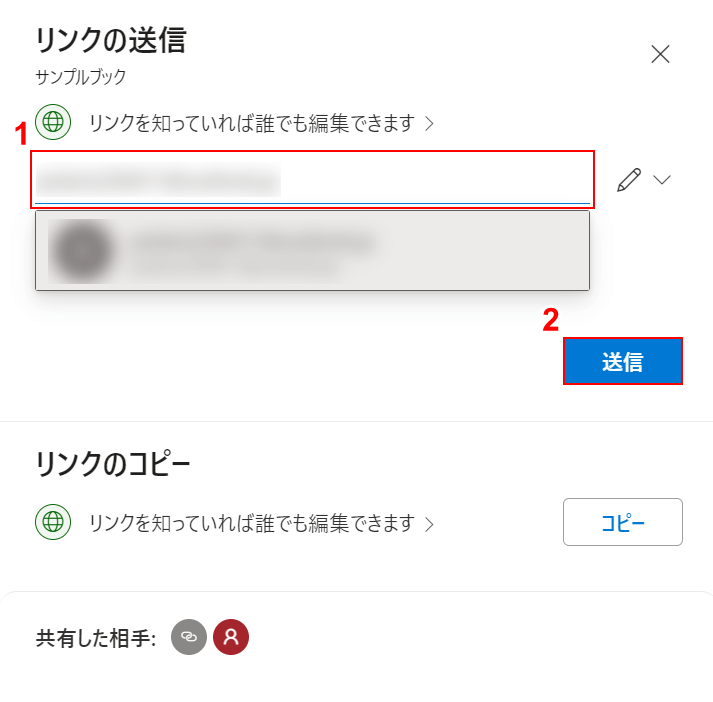Close the リンクの送信 dialog
Image resolution: width=713 pixels, height=702 pixels.
(660, 54)
